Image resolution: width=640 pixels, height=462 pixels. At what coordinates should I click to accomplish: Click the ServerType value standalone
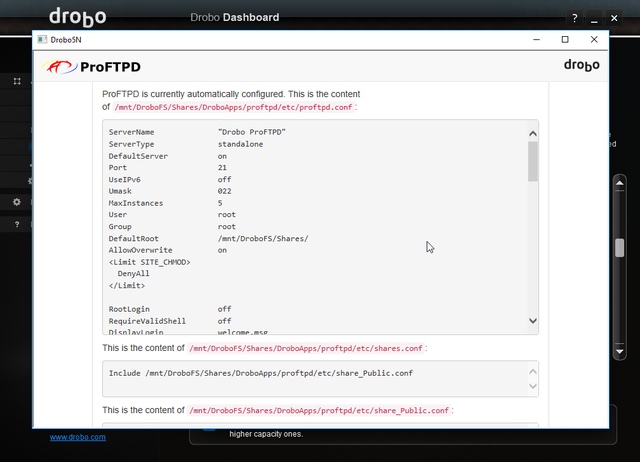coord(240,144)
